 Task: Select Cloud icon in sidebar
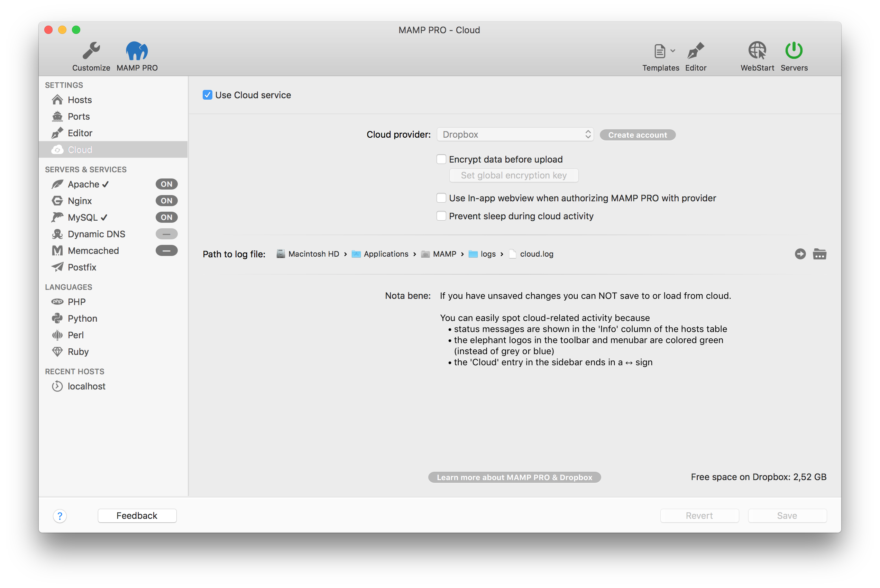57,150
